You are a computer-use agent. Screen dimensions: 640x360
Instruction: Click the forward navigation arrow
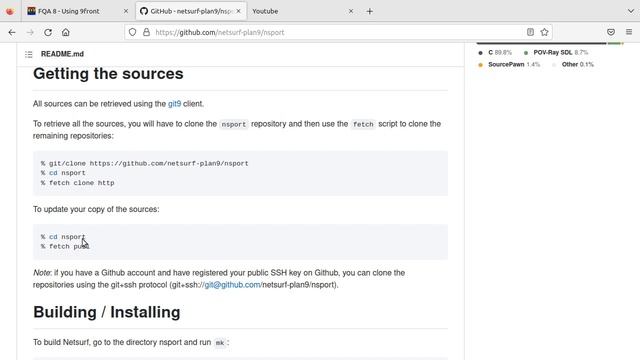tap(30, 32)
